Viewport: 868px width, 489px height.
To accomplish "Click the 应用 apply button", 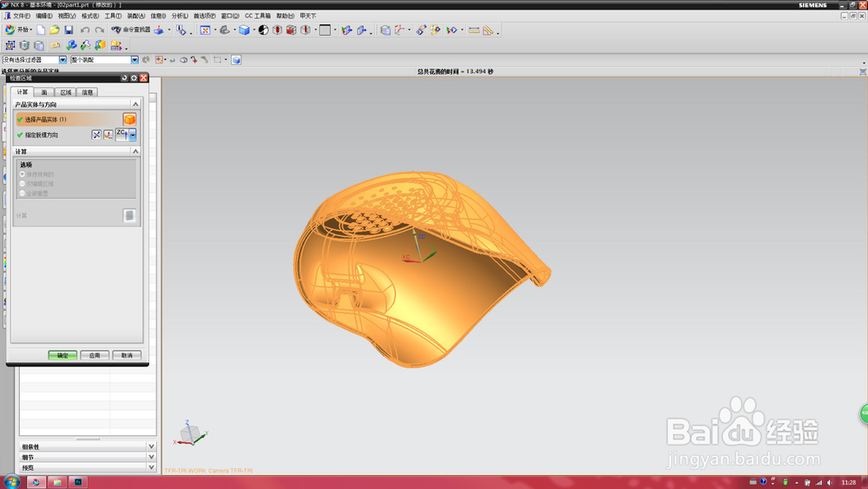I will pyautogui.click(x=95, y=355).
